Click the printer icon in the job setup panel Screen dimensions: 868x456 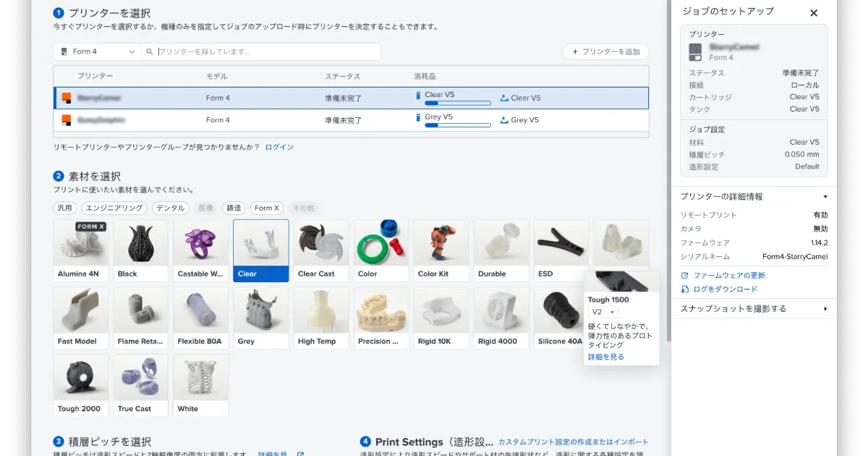(x=695, y=51)
